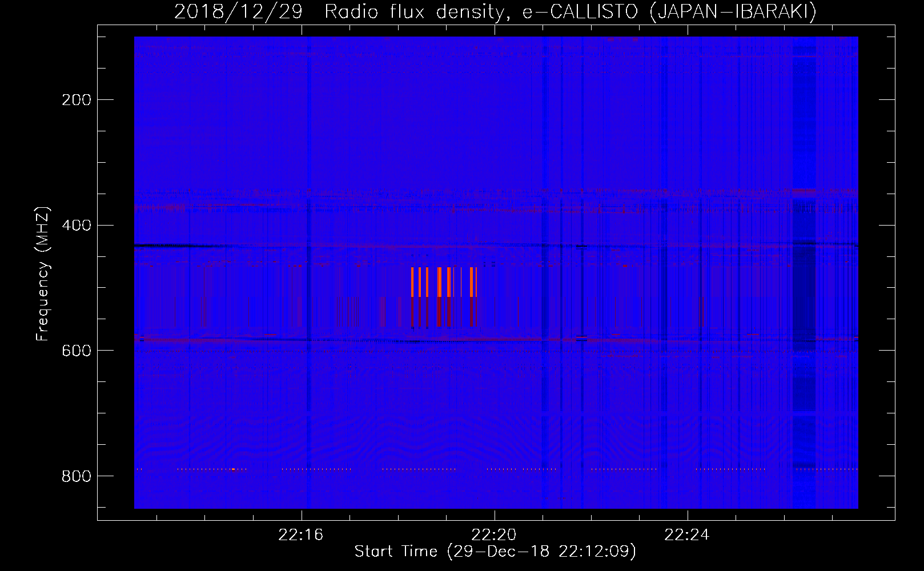Click the "Start Time (29-Dec-18 22:12:09)" label
Image resolution: width=924 pixels, height=571 pixels.
(x=495, y=552)
